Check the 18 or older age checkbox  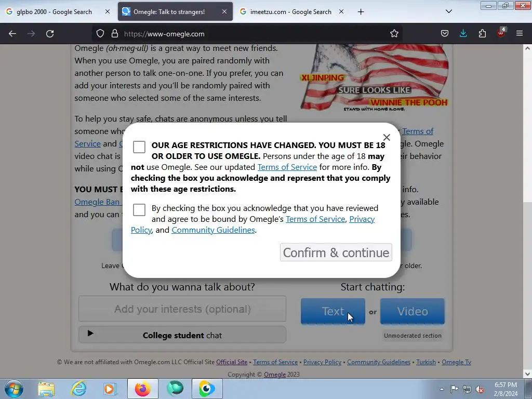(139, 147)
